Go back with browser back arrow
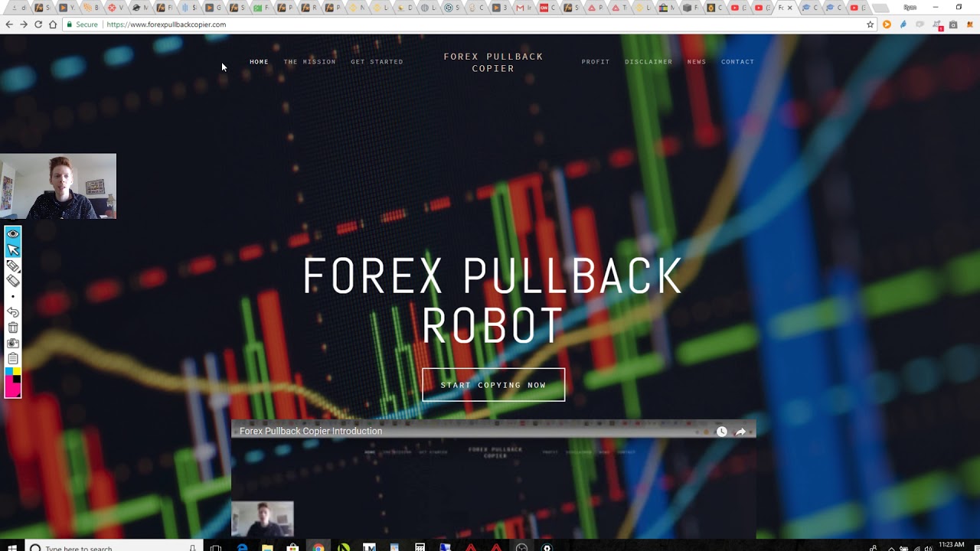980x551 pixels. point(9,24)
